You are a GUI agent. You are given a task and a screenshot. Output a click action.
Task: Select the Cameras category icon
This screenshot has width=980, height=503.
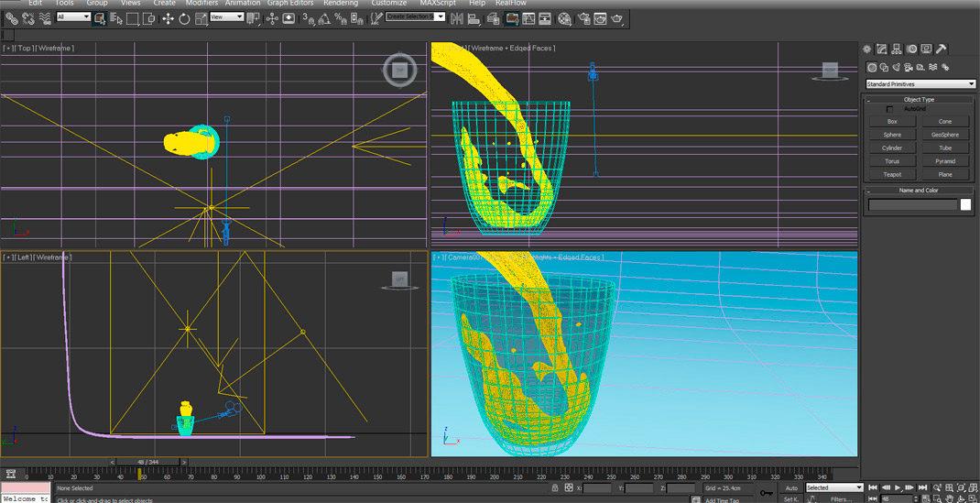pyautogui.click(x=909, y=68)
